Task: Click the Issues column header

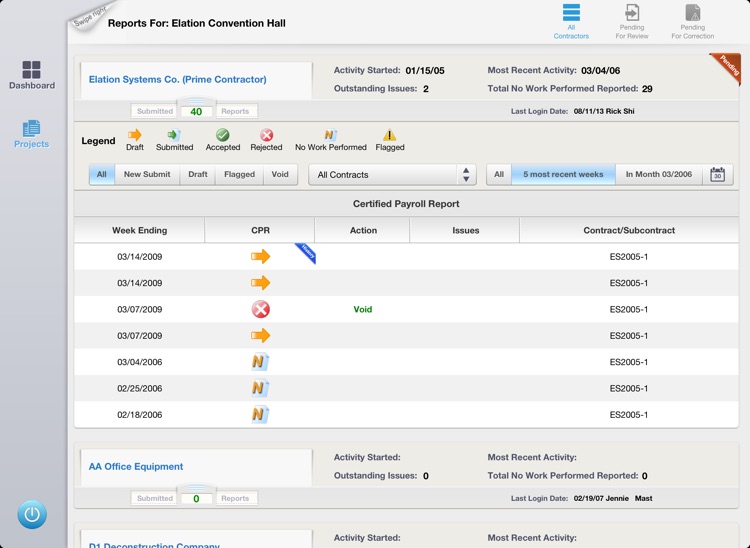Action: [x=465, y=230]
